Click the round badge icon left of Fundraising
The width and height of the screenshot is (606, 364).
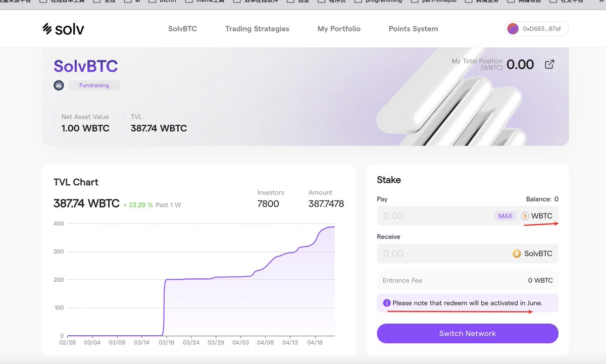coord(59,85)
